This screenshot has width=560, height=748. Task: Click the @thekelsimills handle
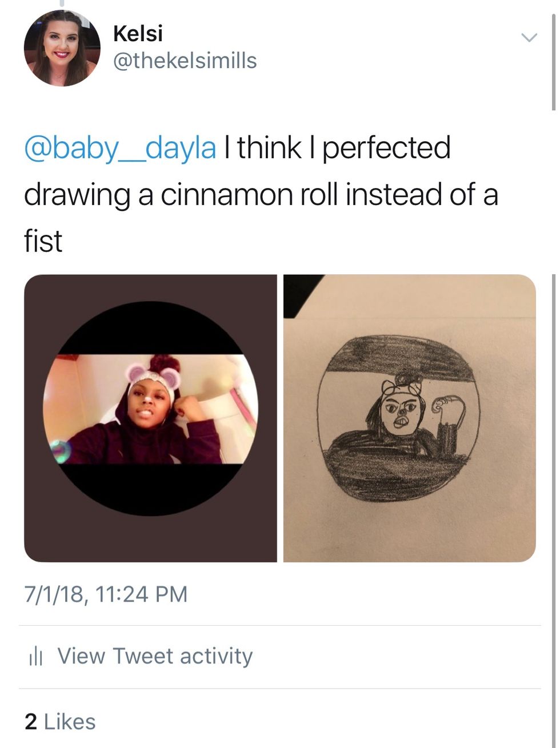pyautogui.click(x=185, y=61)
